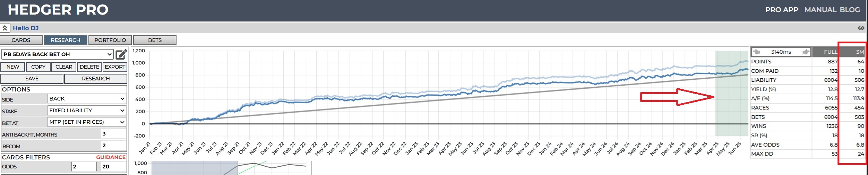Switch to the CARDS tab
The image size is (868, 175).
(21, 40)
